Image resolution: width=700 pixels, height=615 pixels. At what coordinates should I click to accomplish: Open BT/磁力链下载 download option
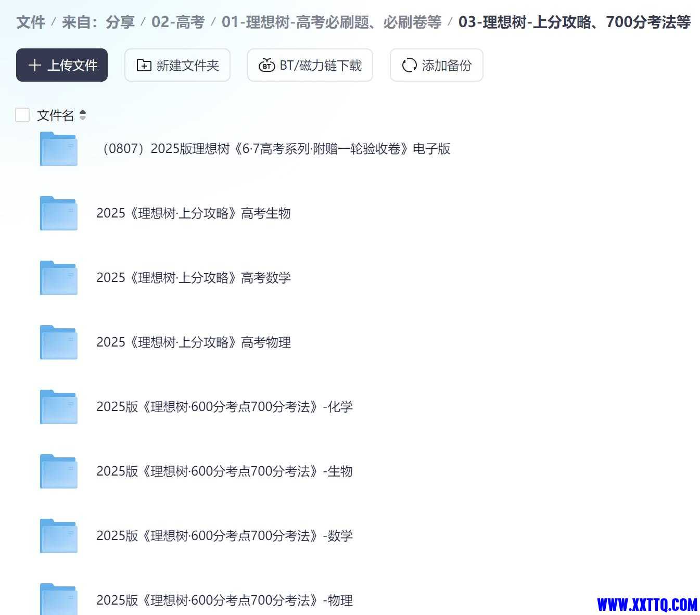pyautogui.click(x=310, y=65)
